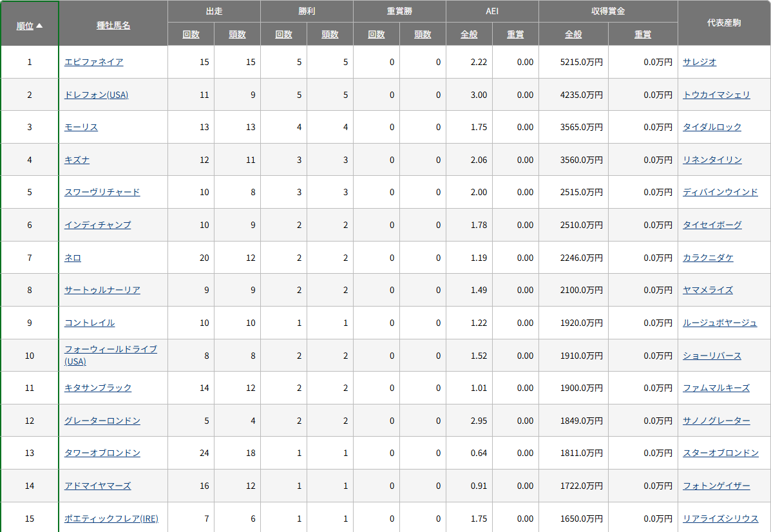Viewport: 771px width, 532px height.
Task: Open sire ポエティックフレア(IRE) link
Action: point(111,518)
